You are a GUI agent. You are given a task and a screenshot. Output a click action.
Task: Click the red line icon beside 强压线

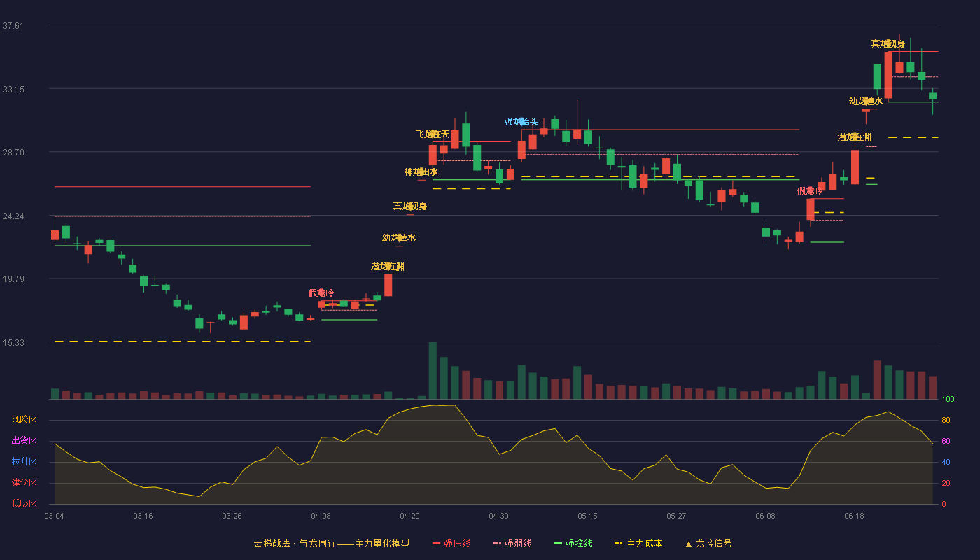point(436,543)
